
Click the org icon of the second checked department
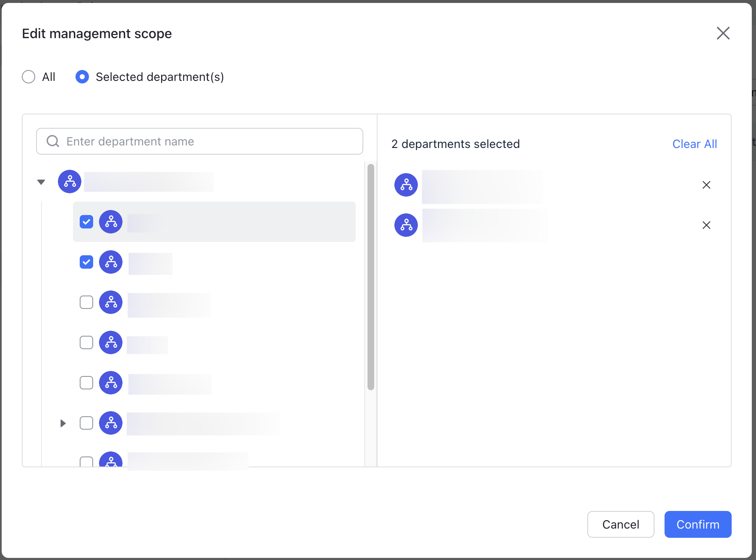(x=110, y=262)
